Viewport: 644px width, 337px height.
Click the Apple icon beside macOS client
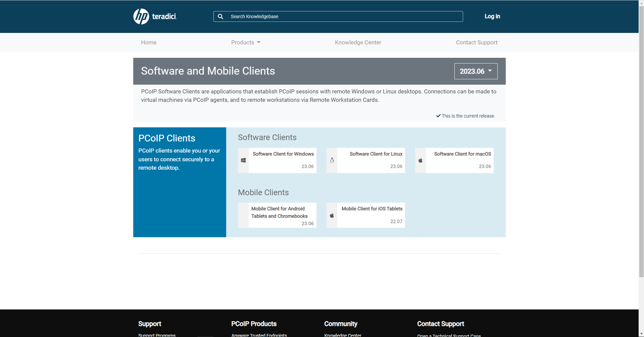420,161
